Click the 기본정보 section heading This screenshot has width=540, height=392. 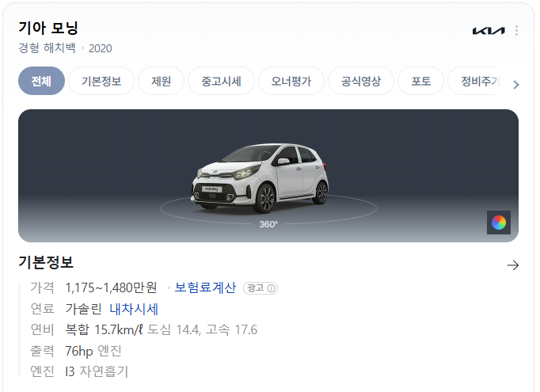tap(46, 262)
